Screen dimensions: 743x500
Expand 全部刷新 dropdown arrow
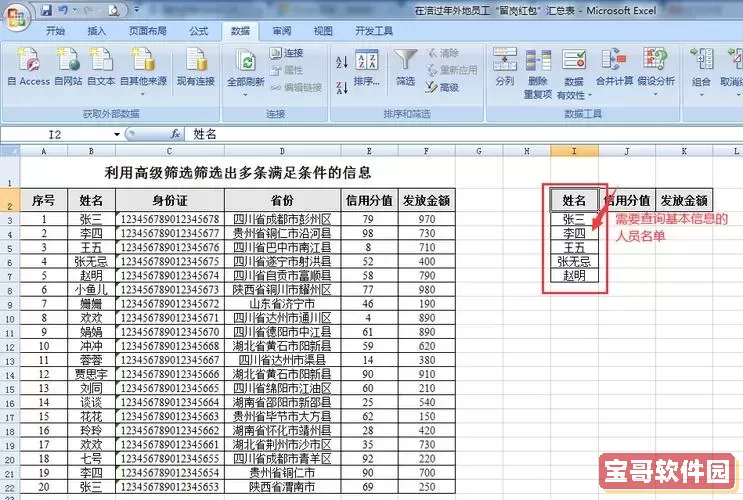pyautogui.click(x=245, y=94)
